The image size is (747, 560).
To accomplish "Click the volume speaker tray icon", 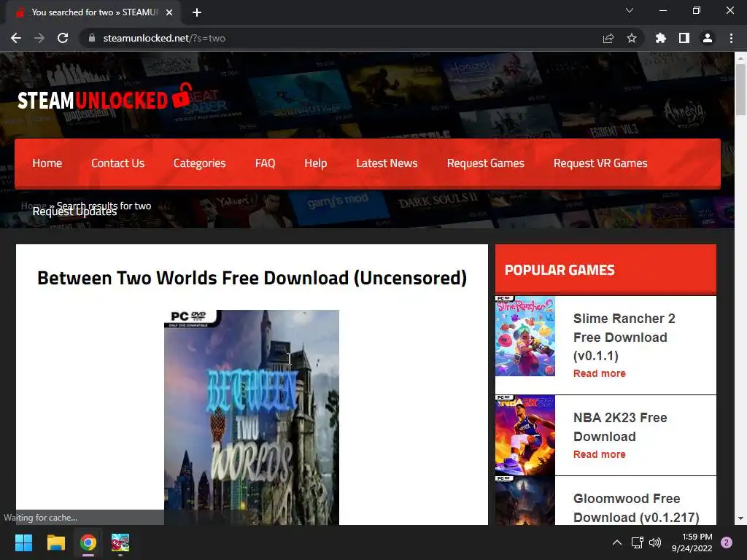I will click(655, 542).
